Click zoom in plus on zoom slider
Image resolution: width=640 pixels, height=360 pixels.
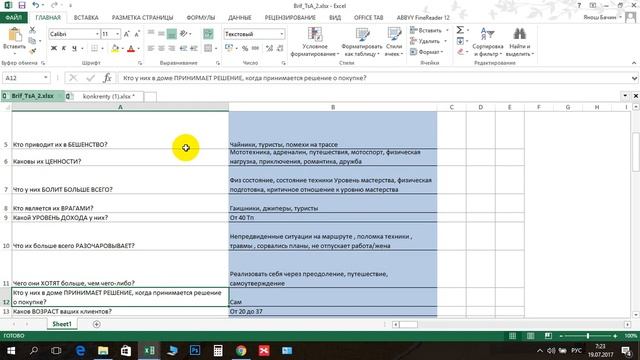(x=615, y=336)
